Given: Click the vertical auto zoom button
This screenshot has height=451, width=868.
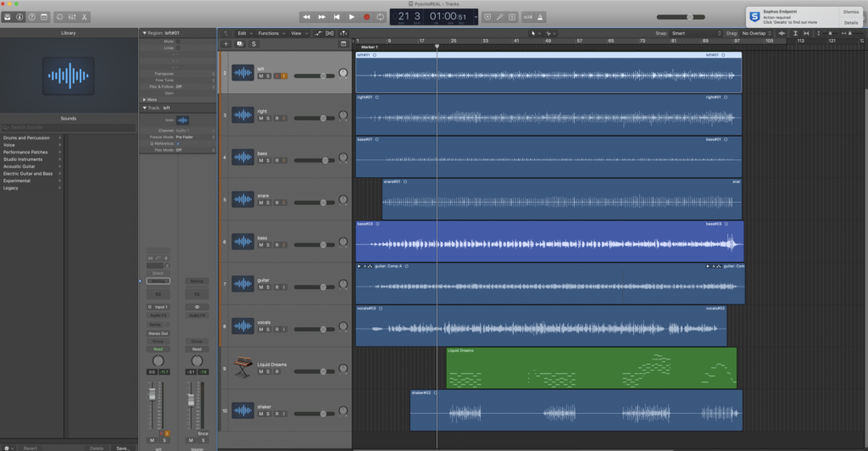Looking at the screenshot, I should pos(795,33).
